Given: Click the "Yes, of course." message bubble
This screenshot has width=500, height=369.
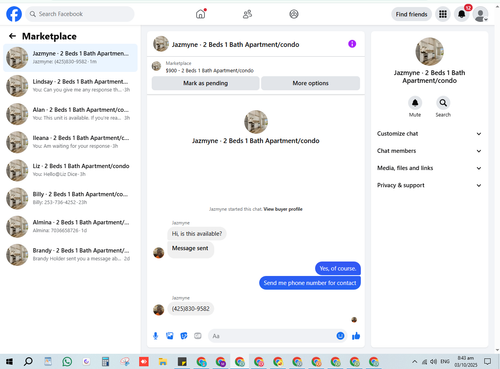Looking at the screenshot, I should (x=338, y=268).
